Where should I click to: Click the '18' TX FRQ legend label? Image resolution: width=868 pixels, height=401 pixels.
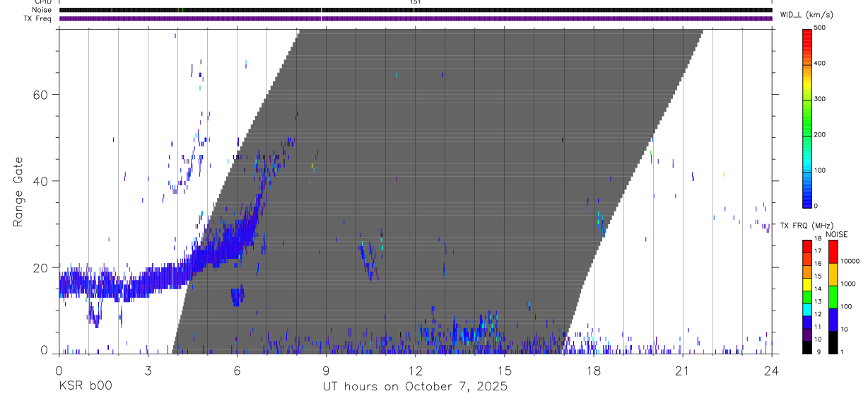pyautogui.click(x=818, y=239)
